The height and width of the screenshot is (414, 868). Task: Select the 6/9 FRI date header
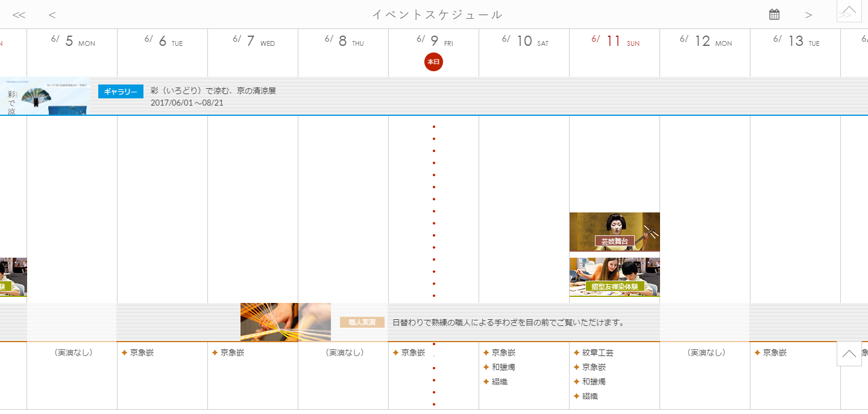(x=434, y=41)
